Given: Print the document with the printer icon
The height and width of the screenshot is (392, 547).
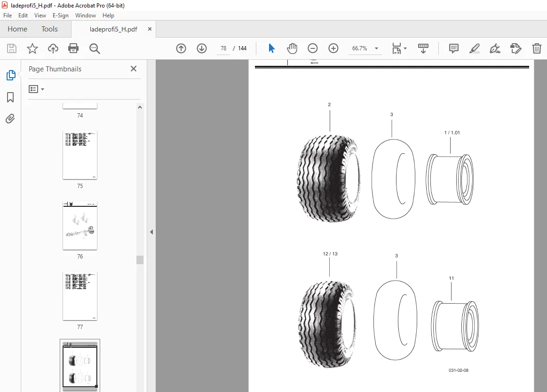Looking at the screenshot, I should 73,48.
